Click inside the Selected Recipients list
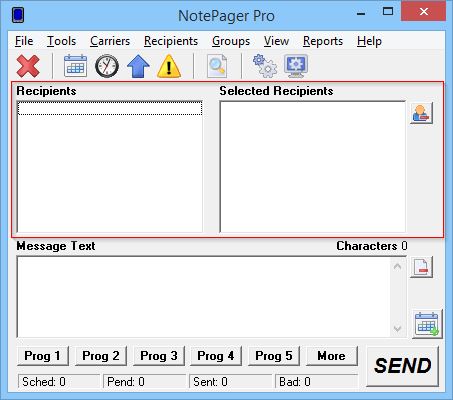This screenshot has height=400, width=453. [x=313, y=166]
